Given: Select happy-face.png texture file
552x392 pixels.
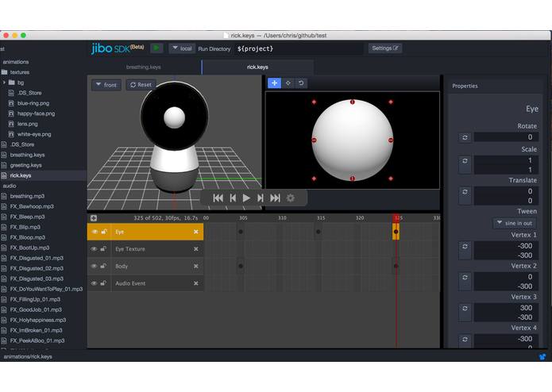Looking at the screenshot, I should click(36, 113).
